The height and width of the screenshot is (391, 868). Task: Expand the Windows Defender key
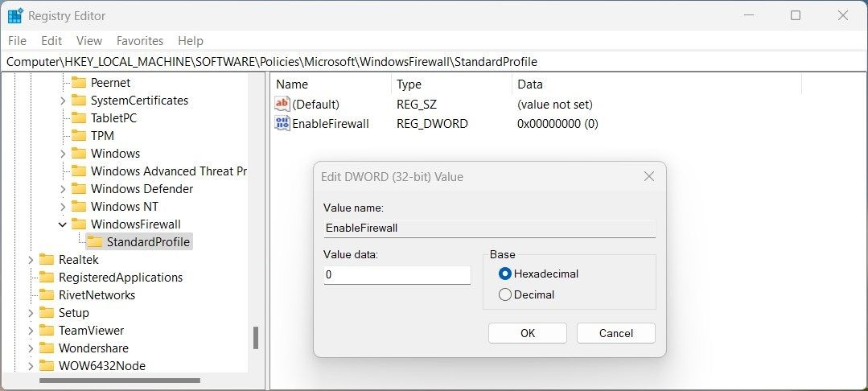click(x=63, y=189)
